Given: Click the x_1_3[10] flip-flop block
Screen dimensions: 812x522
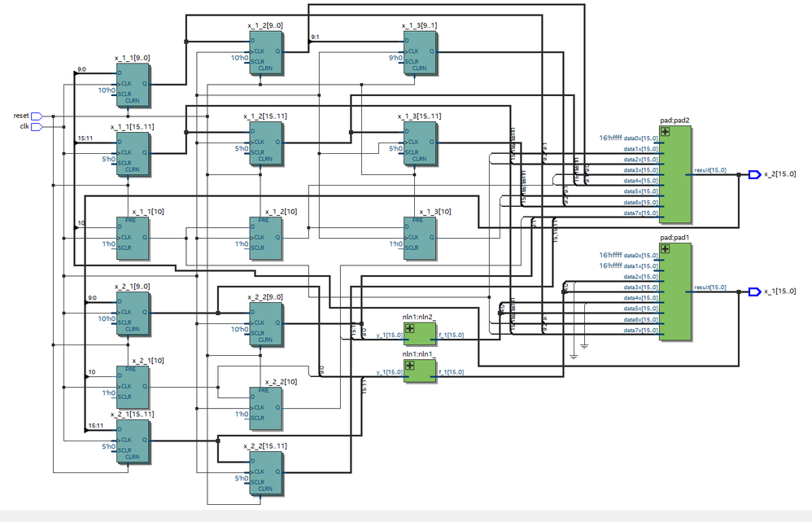Looking at the screenshot, I should pos(420,239).
